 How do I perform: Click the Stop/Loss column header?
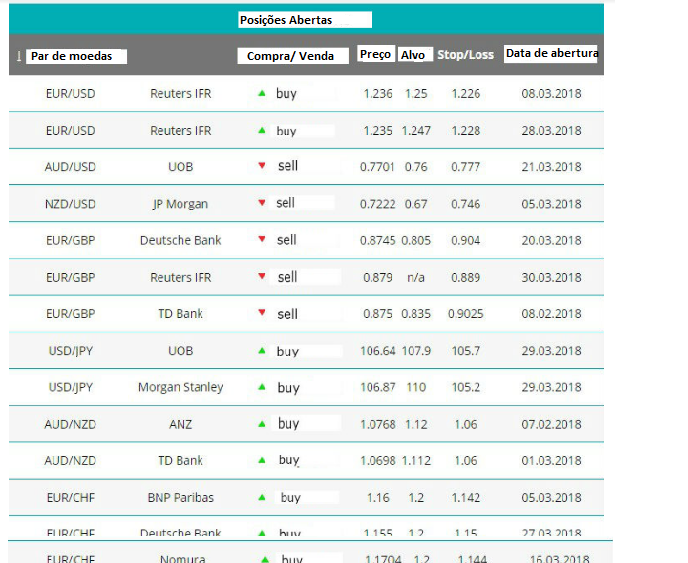(465, 55)
